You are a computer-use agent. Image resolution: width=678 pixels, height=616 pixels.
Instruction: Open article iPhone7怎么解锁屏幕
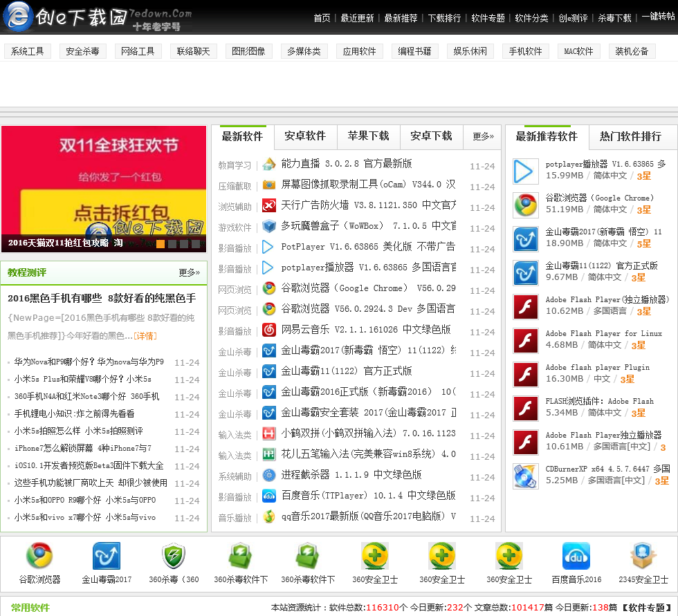coord(83,449)
